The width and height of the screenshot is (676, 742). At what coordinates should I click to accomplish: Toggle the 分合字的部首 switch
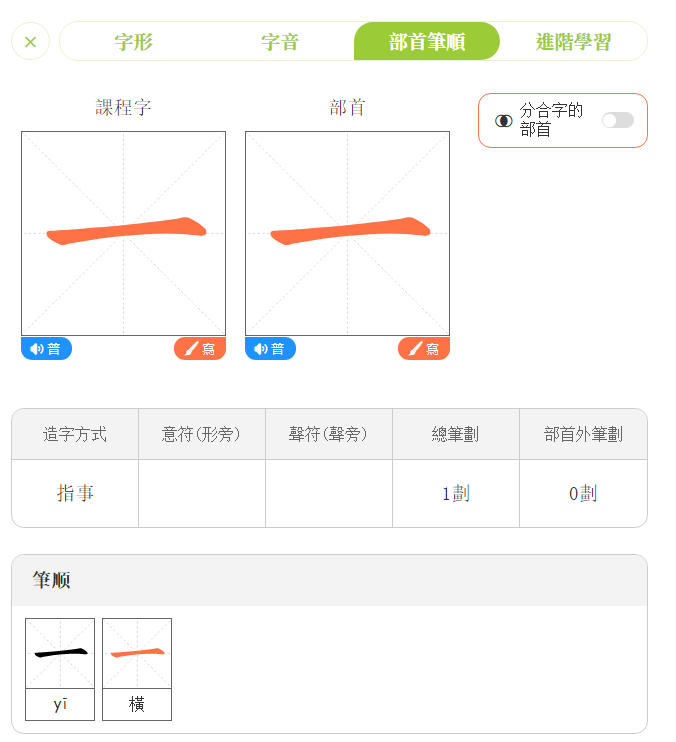tap(617, 120)
